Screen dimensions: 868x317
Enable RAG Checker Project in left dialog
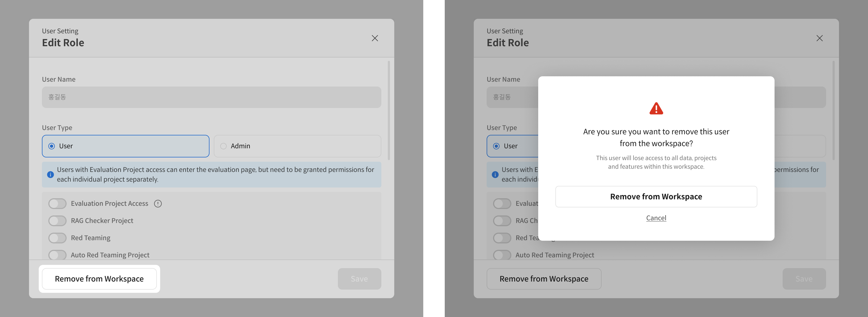coord(57,221)
